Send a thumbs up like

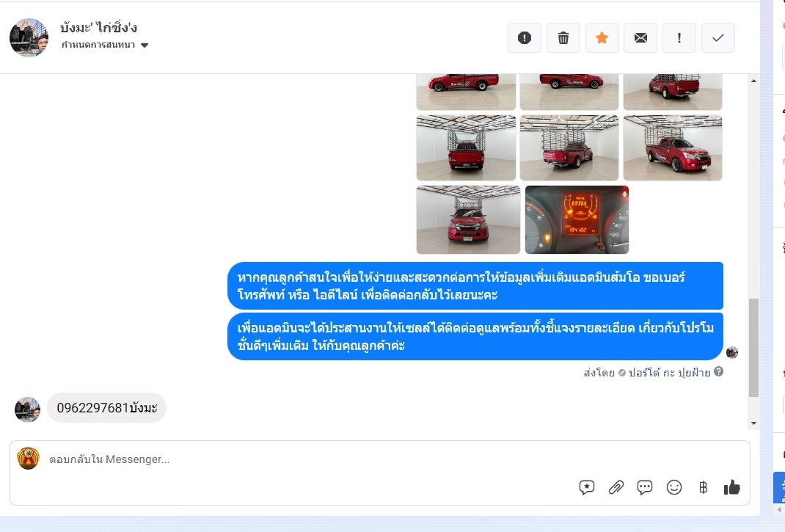731,487
